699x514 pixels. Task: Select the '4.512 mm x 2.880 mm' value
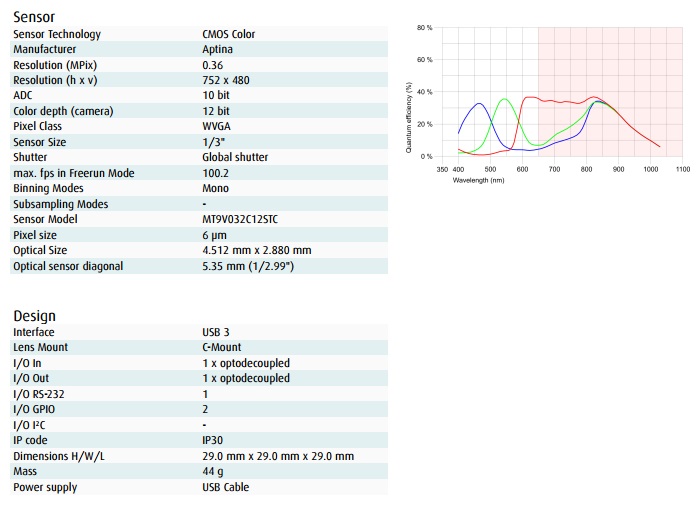click(x=257, y=250)
